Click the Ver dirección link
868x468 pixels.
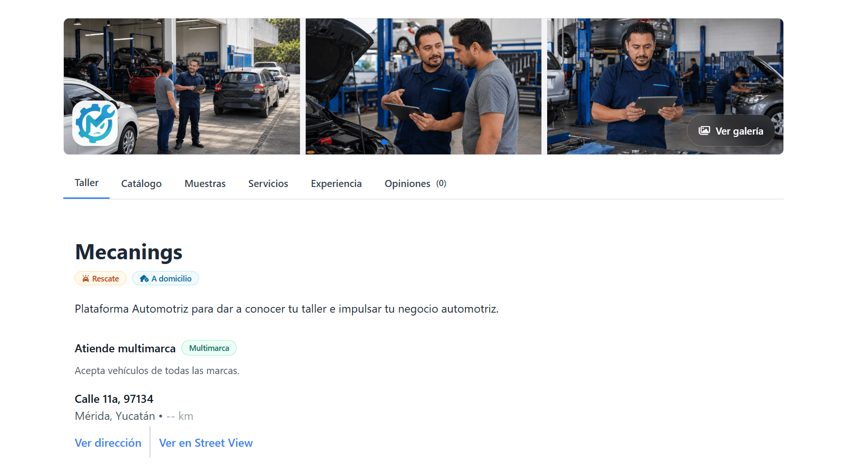108,443
